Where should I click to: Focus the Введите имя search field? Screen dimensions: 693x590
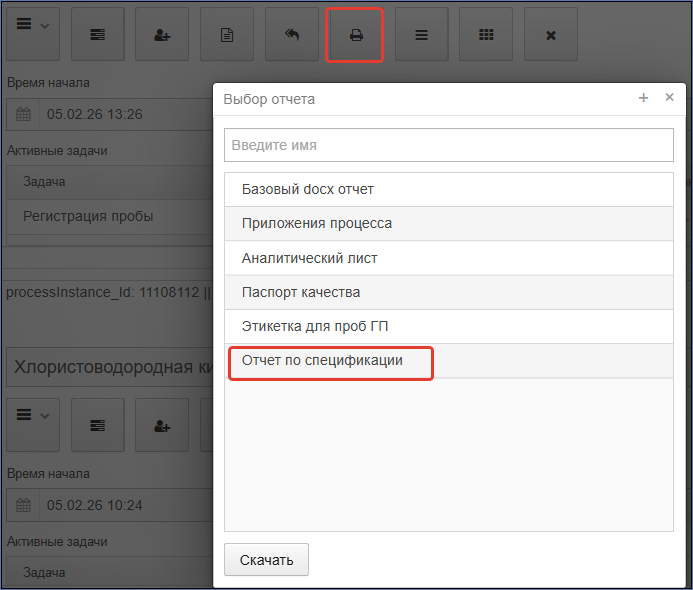pyautogui.click(x=449, y=145)
